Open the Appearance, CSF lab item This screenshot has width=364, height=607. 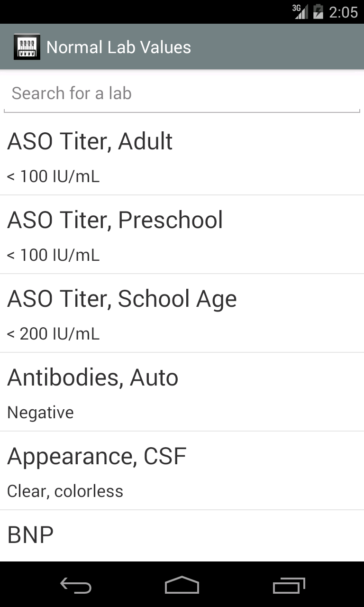[182, 471]
